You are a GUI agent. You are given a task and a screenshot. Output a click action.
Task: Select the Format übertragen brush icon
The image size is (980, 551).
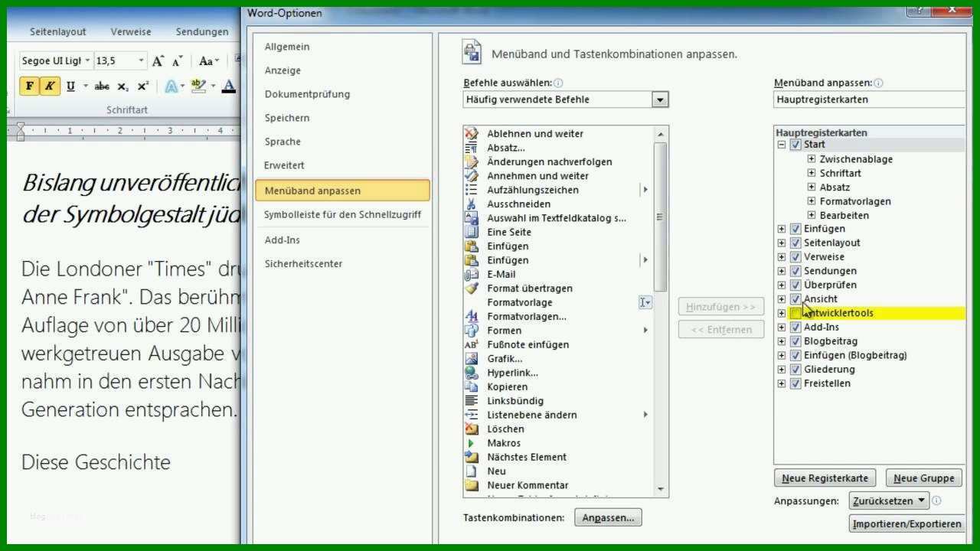point(472,289)
